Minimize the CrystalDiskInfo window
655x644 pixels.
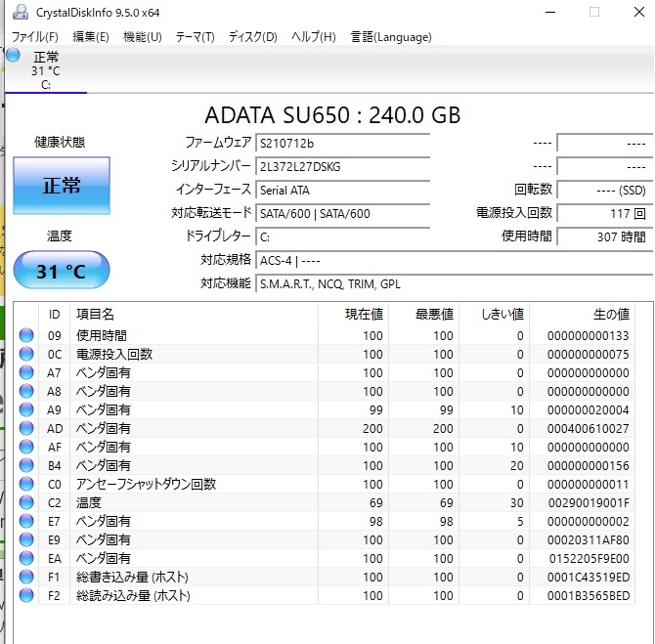[550, 12]
